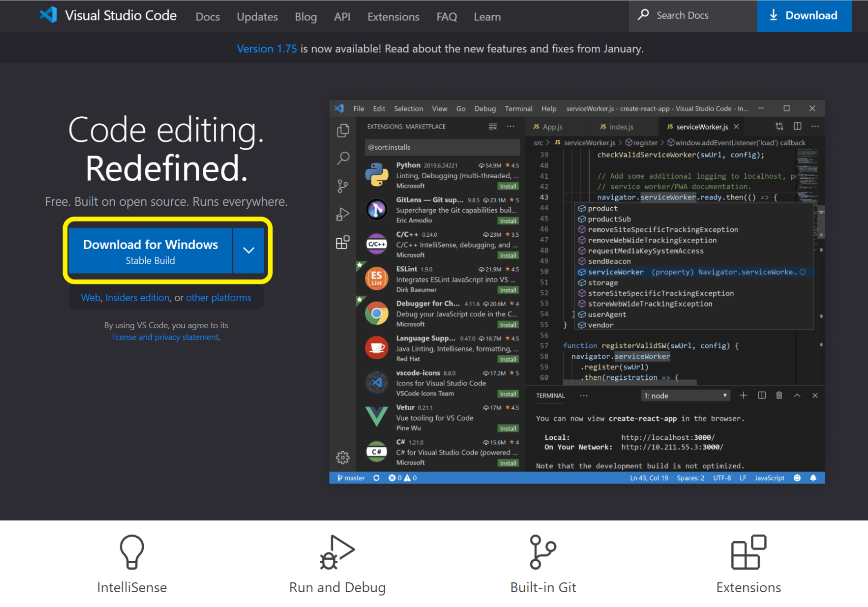Open the Manage gear icon in activity bar
The image size is (868, 607).
point(343,457)
